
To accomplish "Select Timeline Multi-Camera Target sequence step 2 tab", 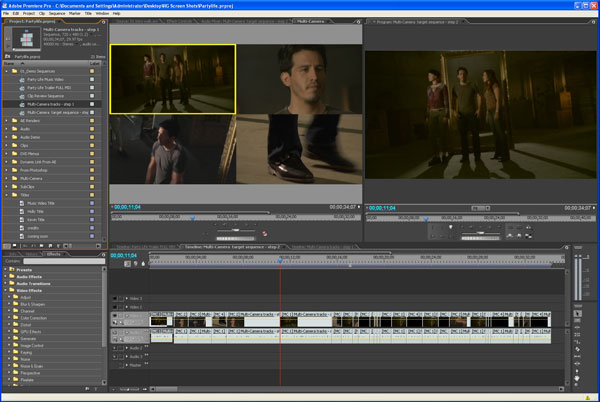I will point(233,247).
